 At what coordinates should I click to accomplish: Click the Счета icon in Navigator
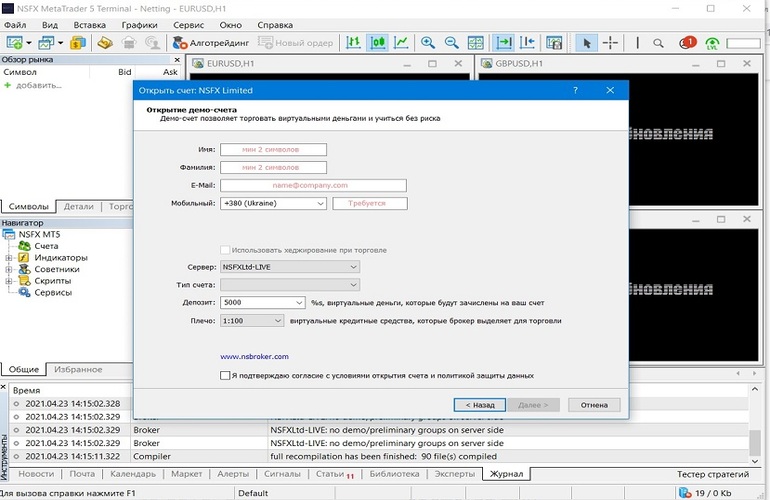coord(25,246)
